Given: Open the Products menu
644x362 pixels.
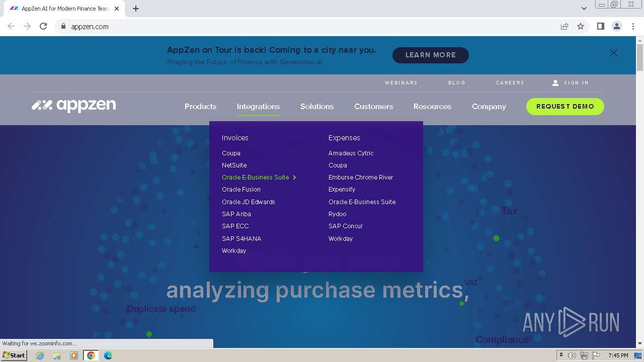Looking at the screenshot, I should [200, 107].
